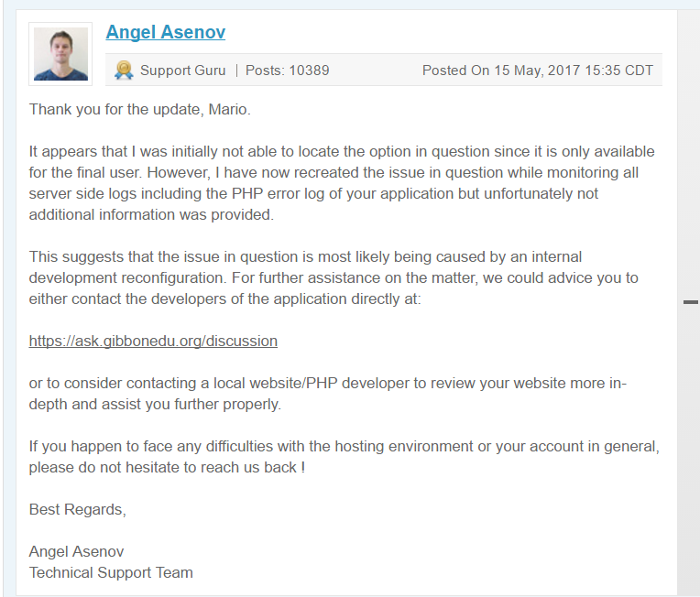Click the scrollbar position marker on right
Viewport: 700px width, 597px height.
point(691,302)
